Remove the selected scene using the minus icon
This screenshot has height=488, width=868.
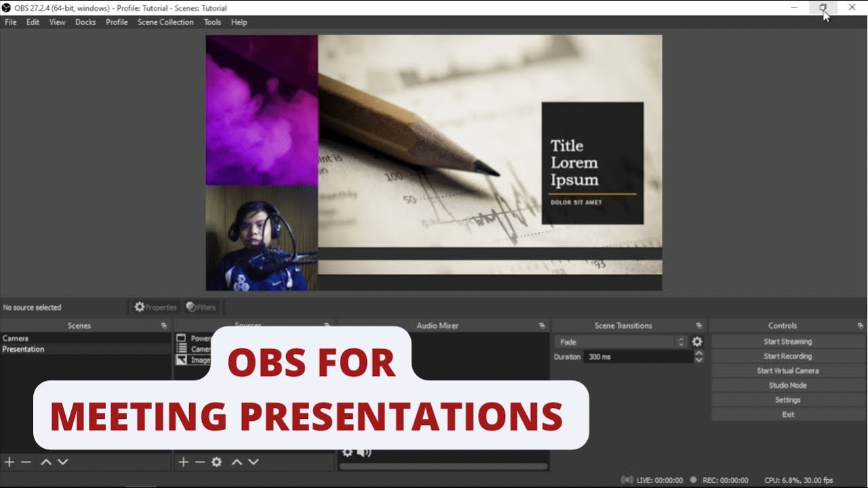pyautogui.click(x=26, y=462)
